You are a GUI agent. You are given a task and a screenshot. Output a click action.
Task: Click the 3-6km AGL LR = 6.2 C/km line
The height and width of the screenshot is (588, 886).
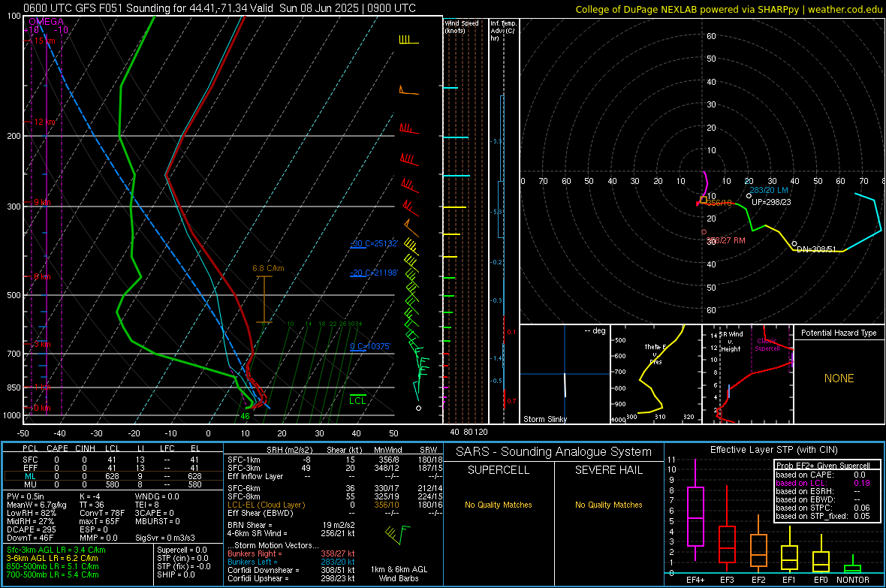[x=52, y=558]
